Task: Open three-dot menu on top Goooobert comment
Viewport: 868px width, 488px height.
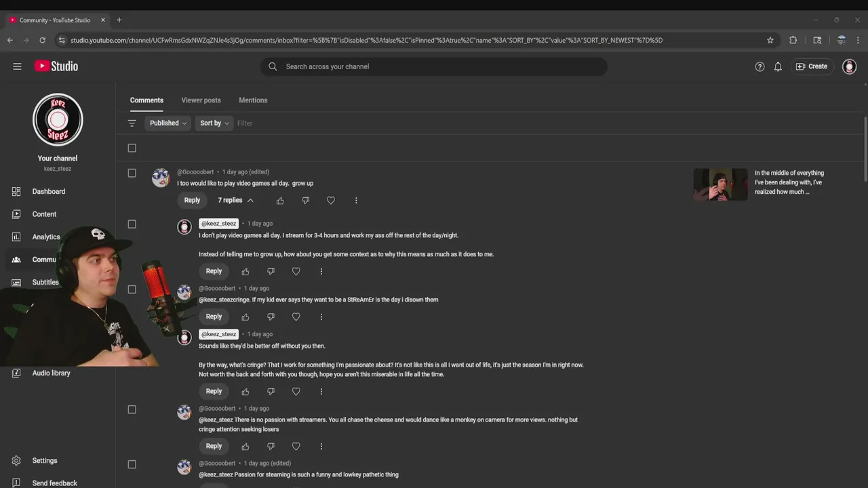Action: click(x=356, y=201)
